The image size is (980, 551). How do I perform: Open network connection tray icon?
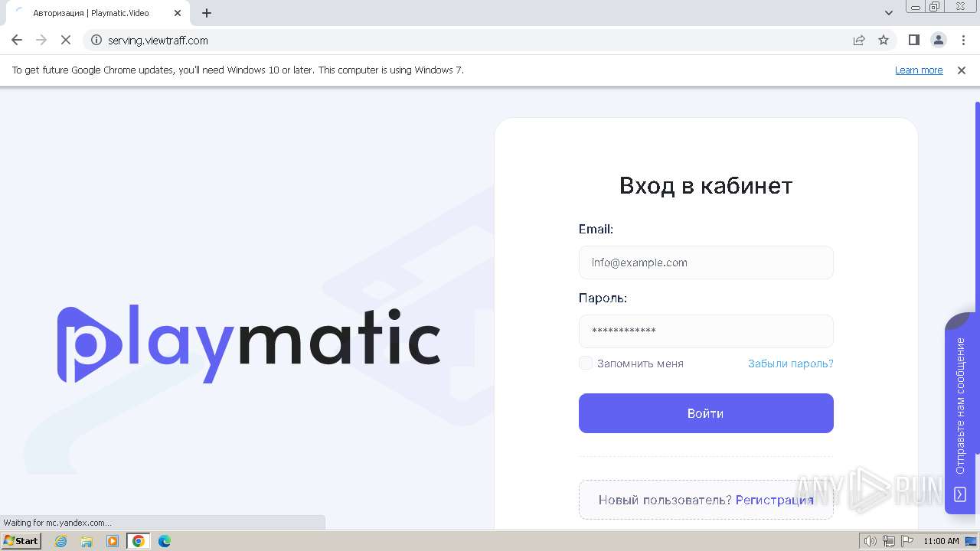pos(889,541)
